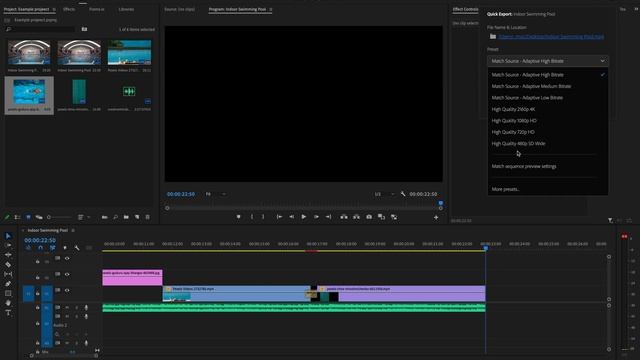The height and width of the screenshot is (360, 640).
Task: Select the Selection arrow tool
Action: (8, 236)
